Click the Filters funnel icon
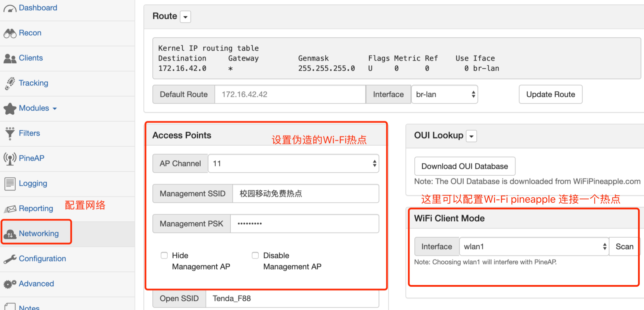This screenshot has height=310, width=644. [10, 133]
